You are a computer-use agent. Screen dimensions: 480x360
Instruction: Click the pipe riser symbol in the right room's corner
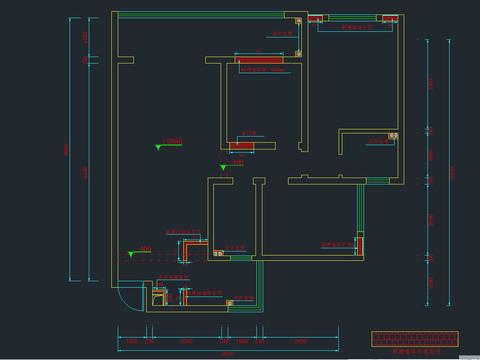[393, 136]
